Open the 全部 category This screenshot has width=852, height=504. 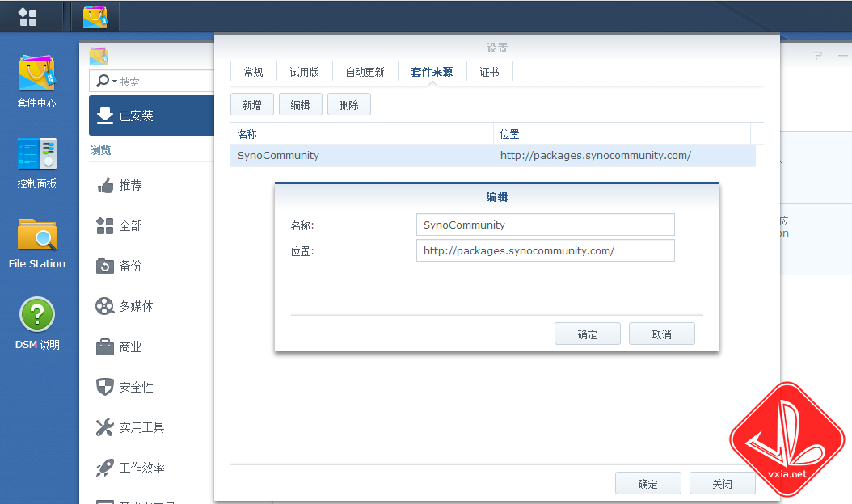[x=152, y=225]
